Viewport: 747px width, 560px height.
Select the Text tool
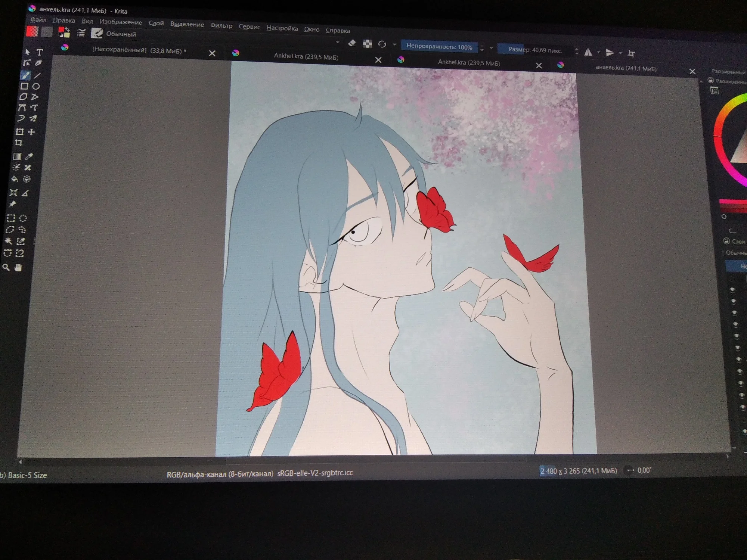click(40, 52)
